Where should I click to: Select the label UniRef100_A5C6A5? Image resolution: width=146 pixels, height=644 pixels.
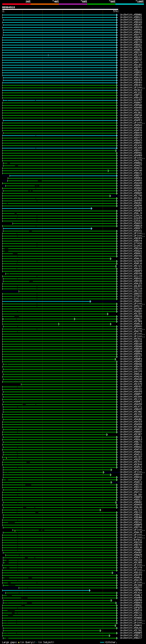click(131, 148)
